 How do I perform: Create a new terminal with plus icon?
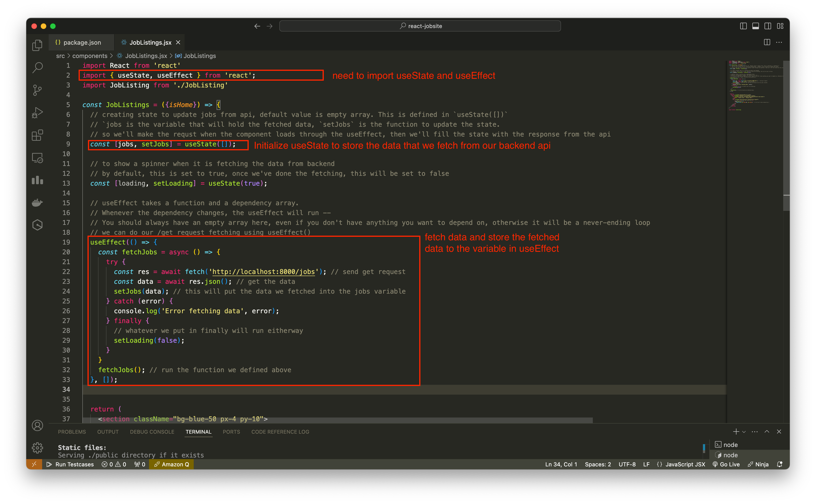(x=736, y=432)
